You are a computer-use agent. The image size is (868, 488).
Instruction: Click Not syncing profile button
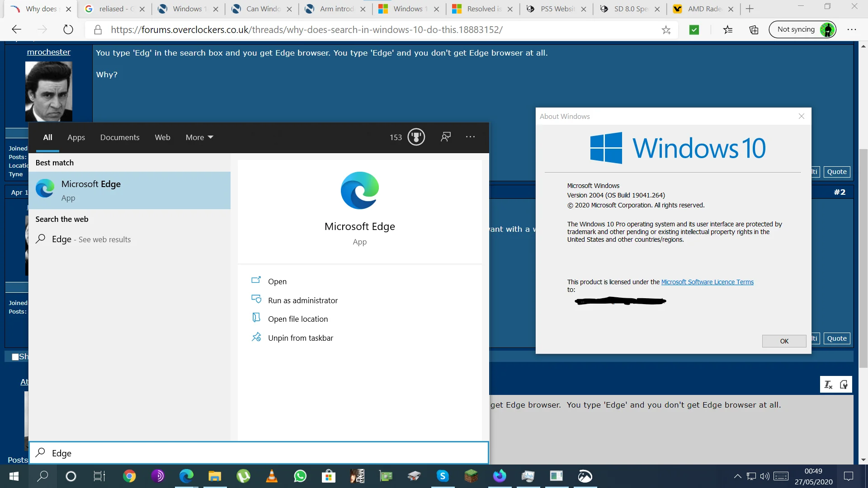pyautogui.click(x=802, y=30)
